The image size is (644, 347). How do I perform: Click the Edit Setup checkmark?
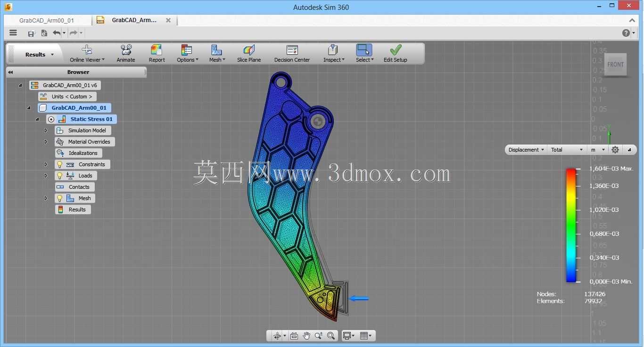[x=396, y=50]
